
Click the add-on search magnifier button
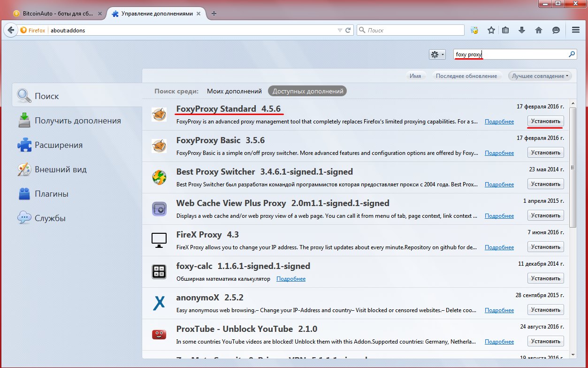pos(572,54)
